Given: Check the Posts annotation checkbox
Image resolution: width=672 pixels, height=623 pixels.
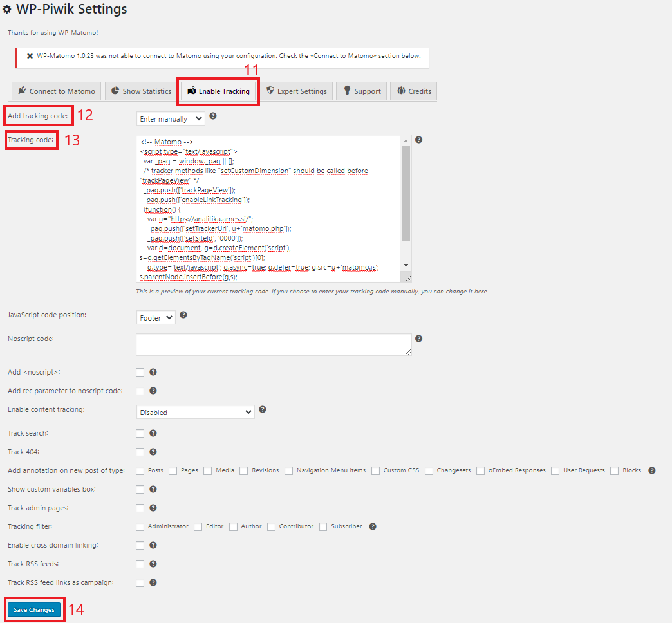Looking at the screenshot, I should [x=140, y=471].
